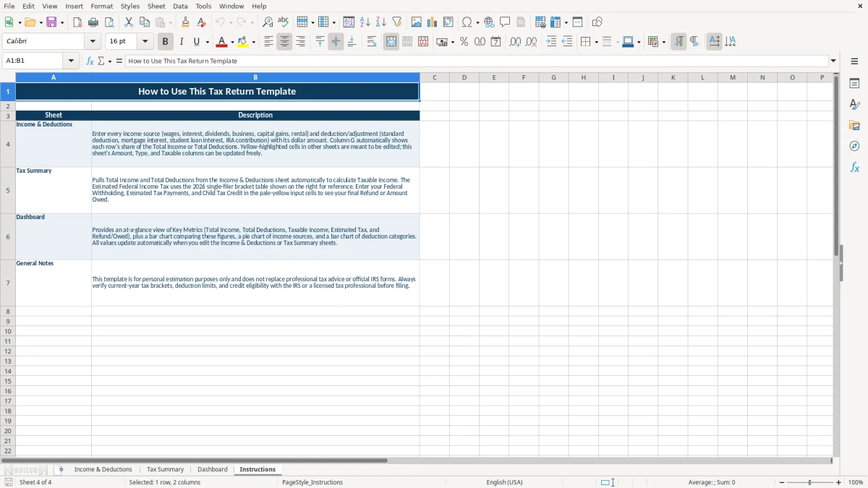Apply the yellow Background Color swatch
The height and width of the screenshot is (488, 868).
pos(243,42)
